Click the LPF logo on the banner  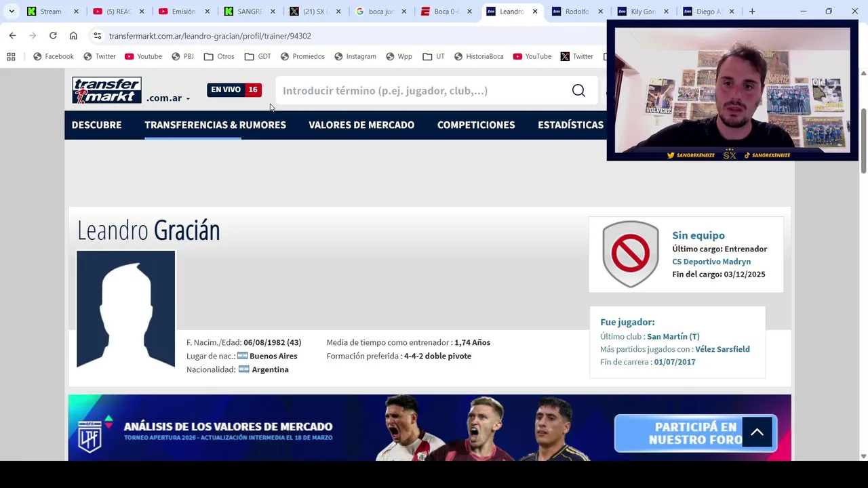click(x=90, y=436)
